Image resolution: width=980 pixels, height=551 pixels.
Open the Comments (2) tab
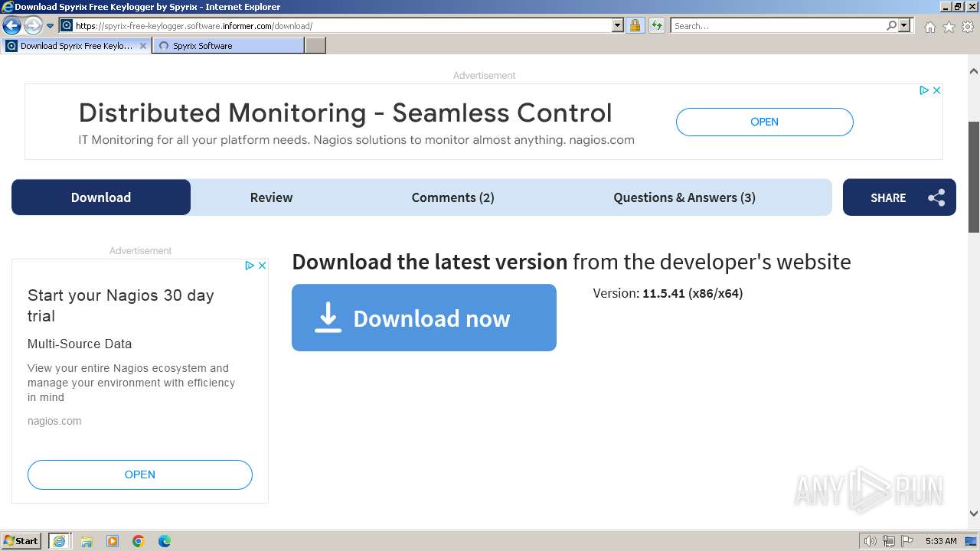452,197
